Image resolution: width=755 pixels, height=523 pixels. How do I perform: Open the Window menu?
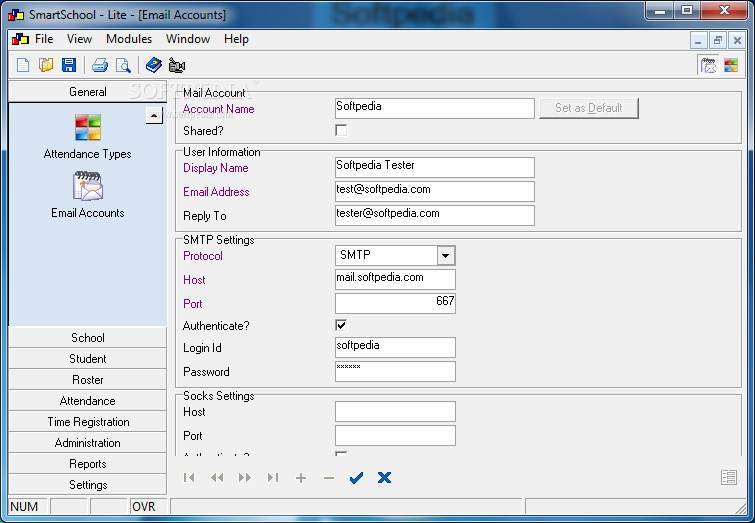coord(188,39)
